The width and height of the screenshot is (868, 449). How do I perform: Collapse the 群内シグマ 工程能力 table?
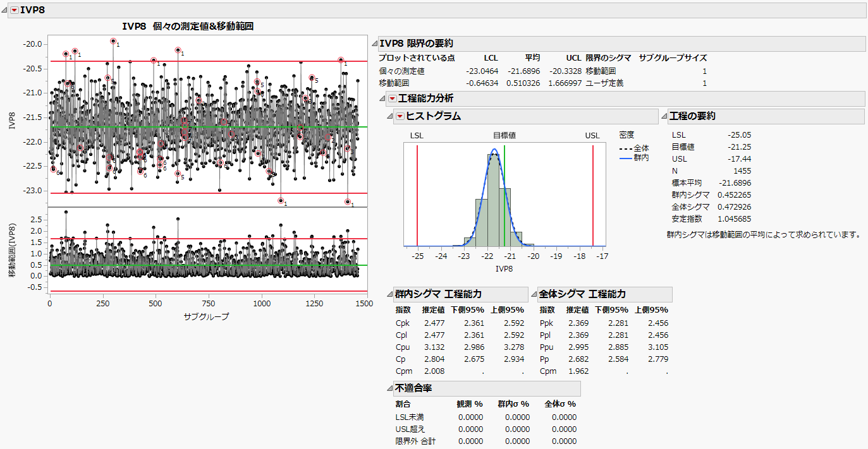click(x=389, y=294)
